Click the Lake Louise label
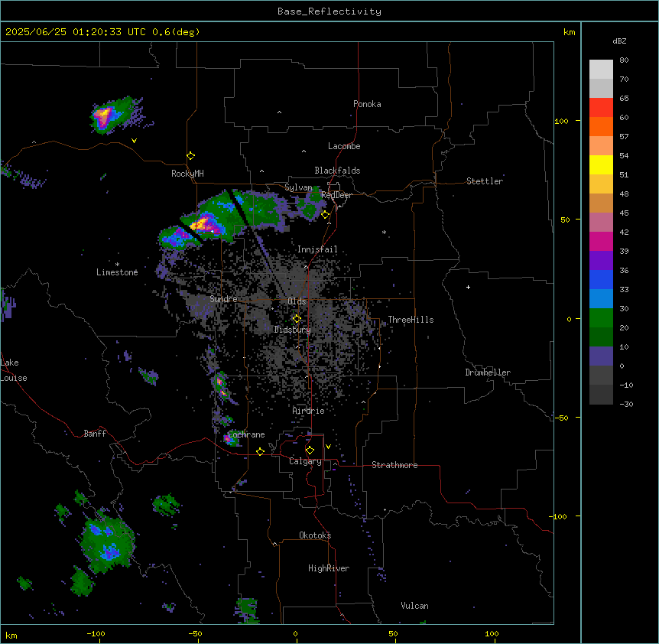659x644 pixels. [14, 370]
